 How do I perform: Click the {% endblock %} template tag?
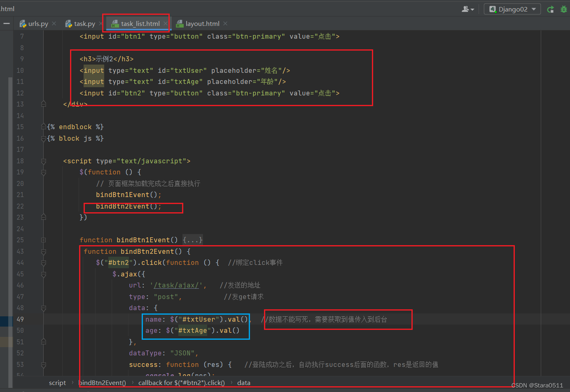point(75,127)
